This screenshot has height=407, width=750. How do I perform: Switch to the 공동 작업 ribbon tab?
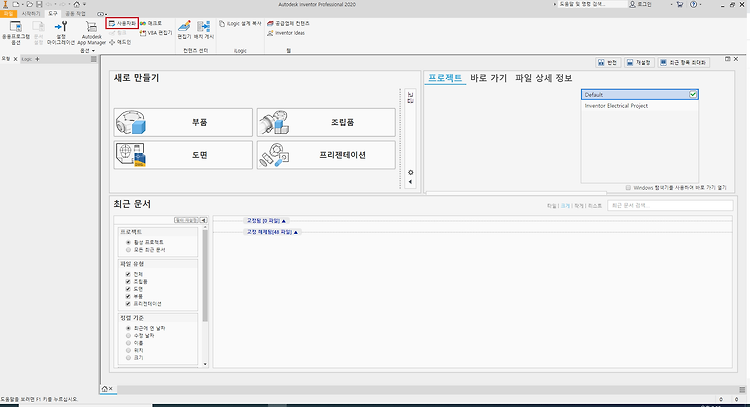(75, 14)
